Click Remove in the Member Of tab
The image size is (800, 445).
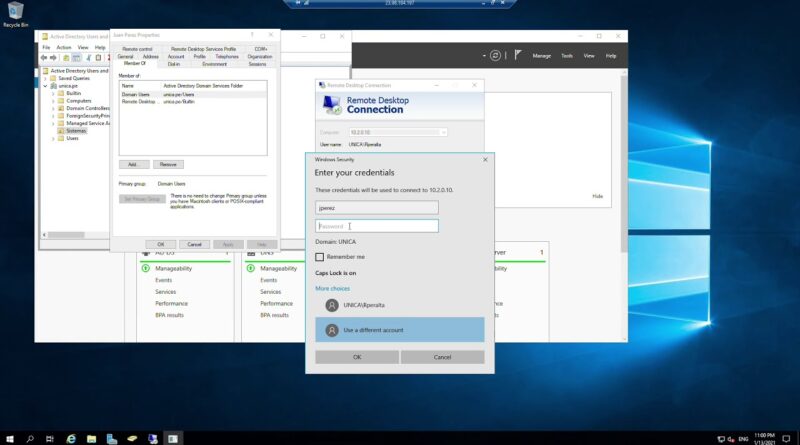pyautogui.click(x=168, y=164)
